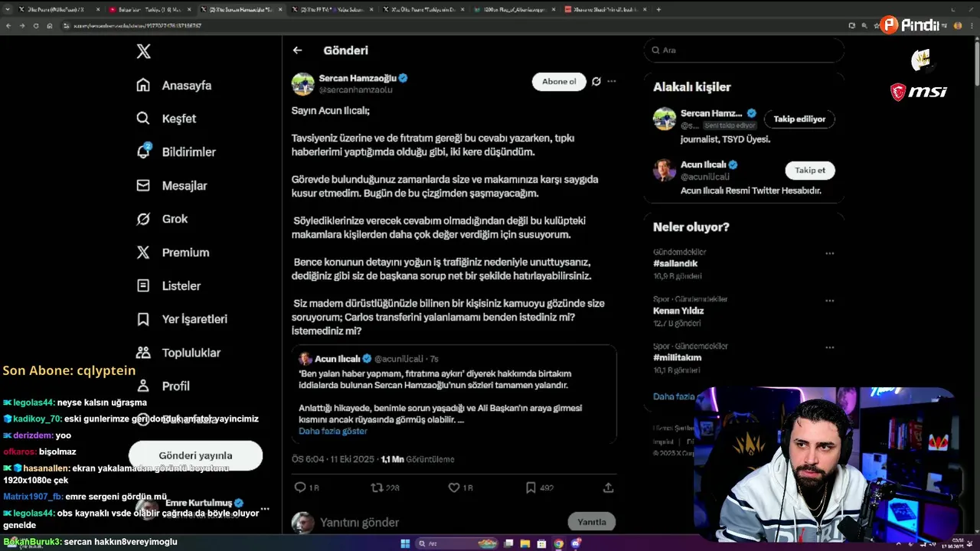Screen dimensions: 980x551
Task: Click the share upload icon
Action: [608, 487]
